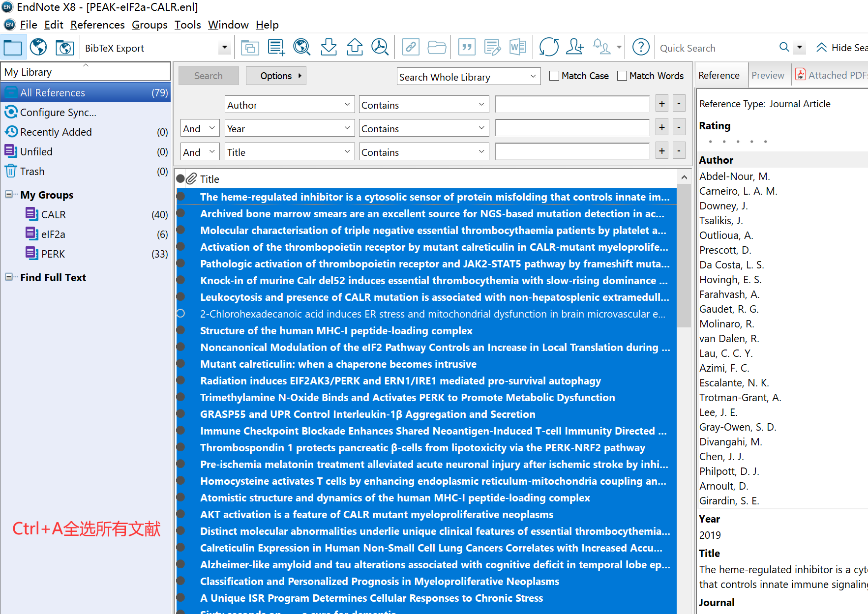Click the Find Full Text toolbar icon
Screen dimensions: 868x614
(380, 48)
